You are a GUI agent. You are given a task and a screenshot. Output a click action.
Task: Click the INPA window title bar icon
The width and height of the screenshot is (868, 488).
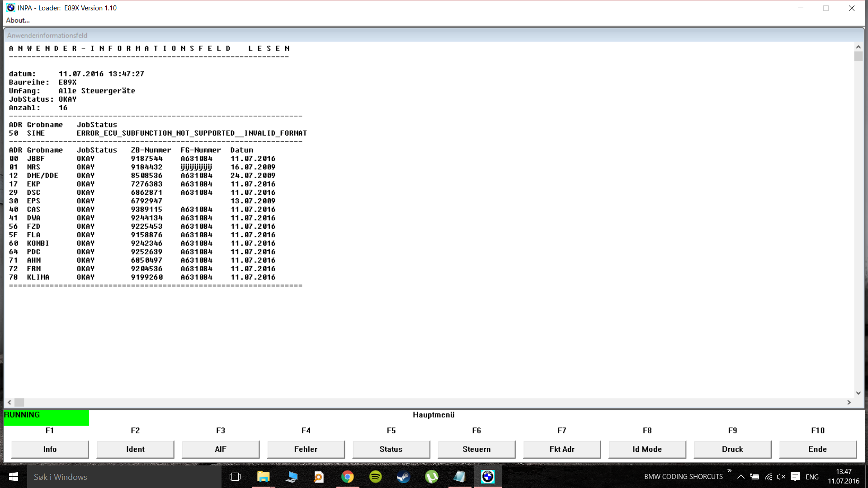tap(10, 8)
